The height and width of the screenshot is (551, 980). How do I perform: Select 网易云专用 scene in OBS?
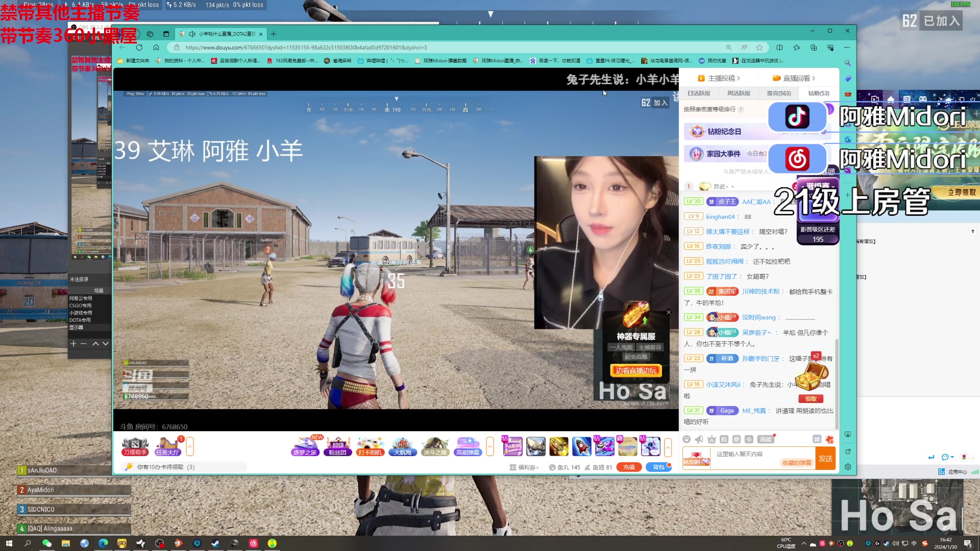81,298
